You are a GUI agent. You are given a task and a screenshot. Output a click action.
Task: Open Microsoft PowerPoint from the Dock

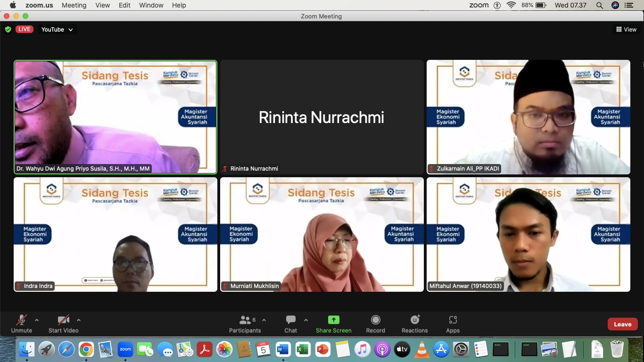(322, 349)
